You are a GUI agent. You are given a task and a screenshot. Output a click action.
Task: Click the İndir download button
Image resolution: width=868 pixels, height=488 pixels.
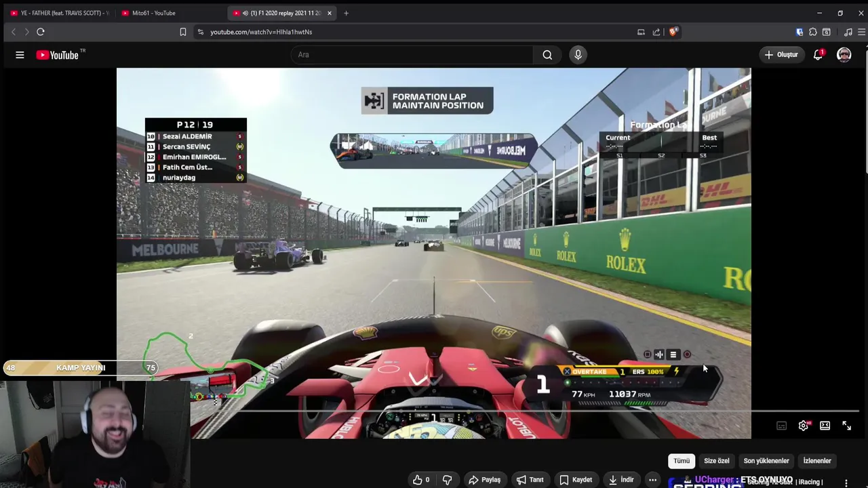coord(621,480)
